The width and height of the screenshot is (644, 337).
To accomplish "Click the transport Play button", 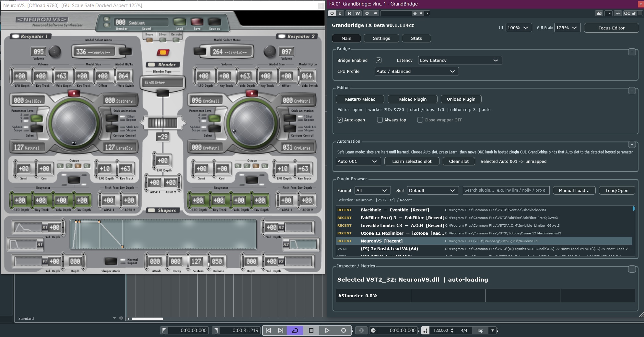I will 327,330.
